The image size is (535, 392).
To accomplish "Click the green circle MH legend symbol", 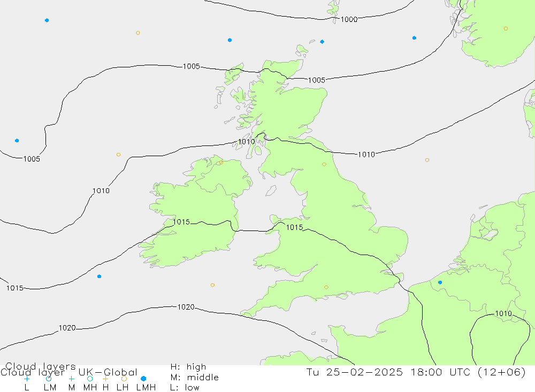I will (90, 379).
